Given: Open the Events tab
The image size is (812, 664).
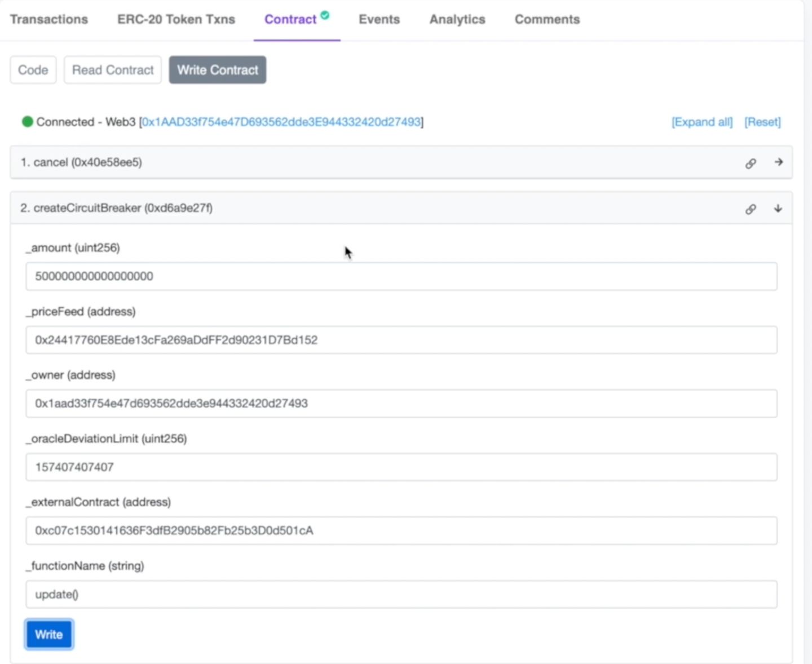Looking at the screenshot, I should [x=379, y=19].
